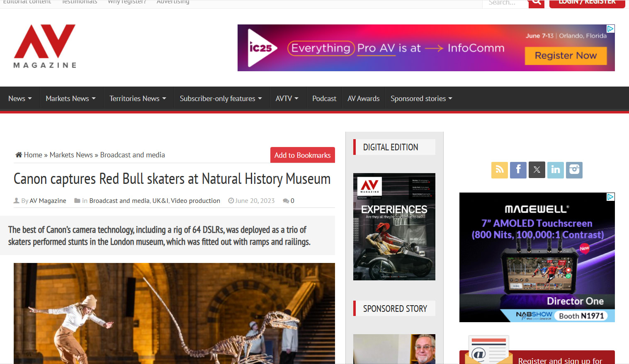The height and width of the screenshot is (364, 629).
Task: Expand Subscriber-only features menu
Action: pos(221,99)
